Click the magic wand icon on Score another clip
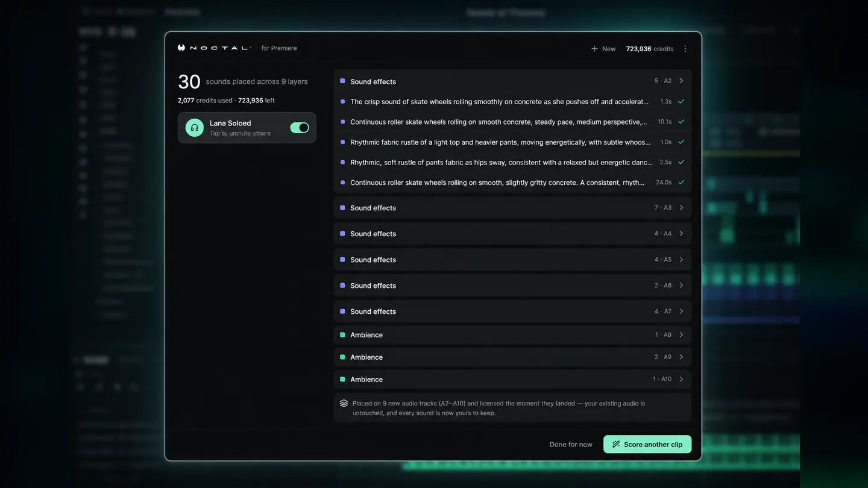 point(616,445)
